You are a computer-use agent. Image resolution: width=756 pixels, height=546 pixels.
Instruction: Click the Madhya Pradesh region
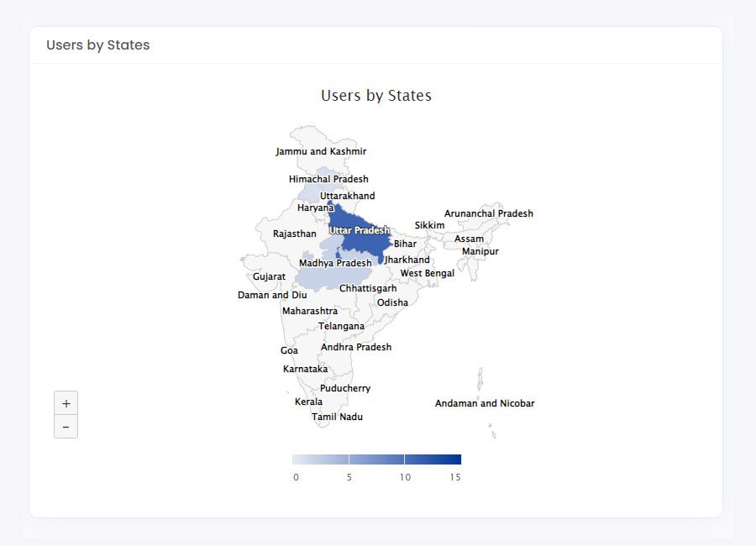(335, 264)
